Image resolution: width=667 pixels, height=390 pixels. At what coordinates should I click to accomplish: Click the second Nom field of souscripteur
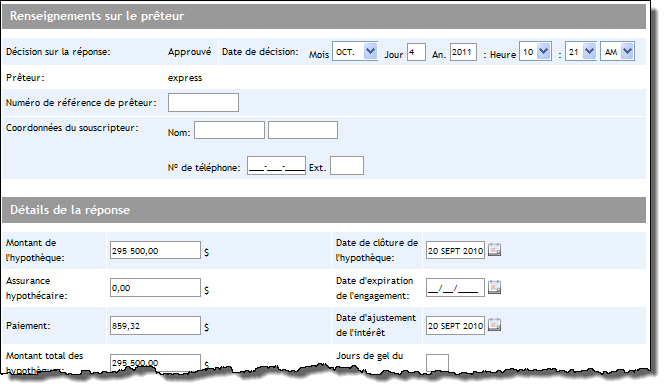[x=303, y=130]
